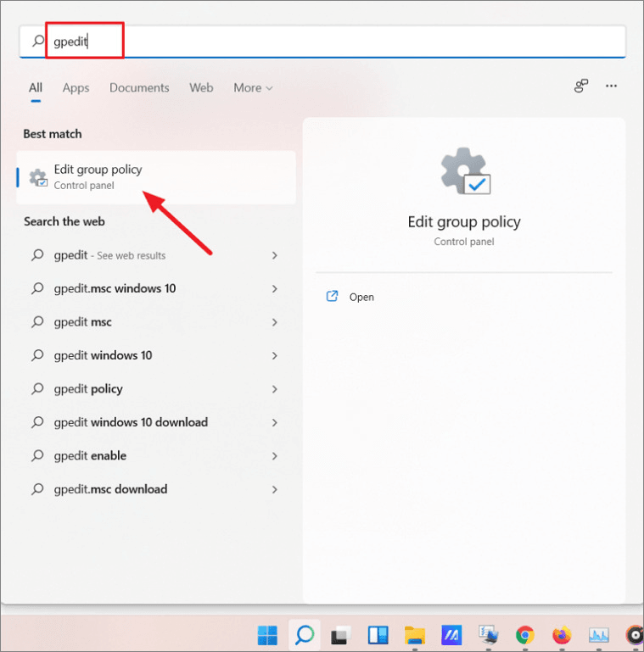Expand arrow for 'gpedit windows 10 download'
The image size is (644, 652).
pos(275,422)
